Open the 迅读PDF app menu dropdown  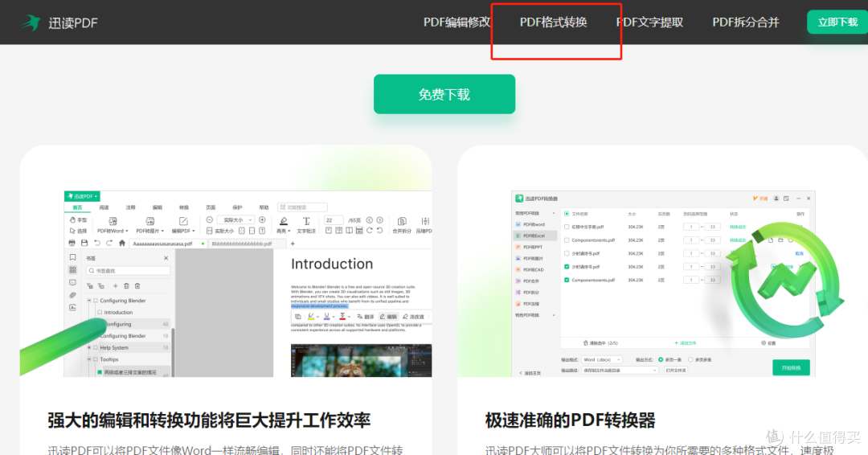click(82, 196)
